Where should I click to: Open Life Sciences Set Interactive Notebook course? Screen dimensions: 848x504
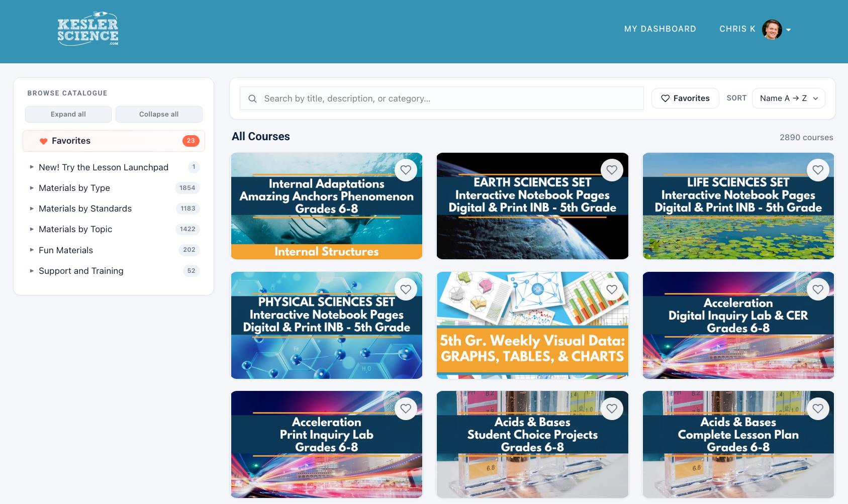tap(738, 206)
